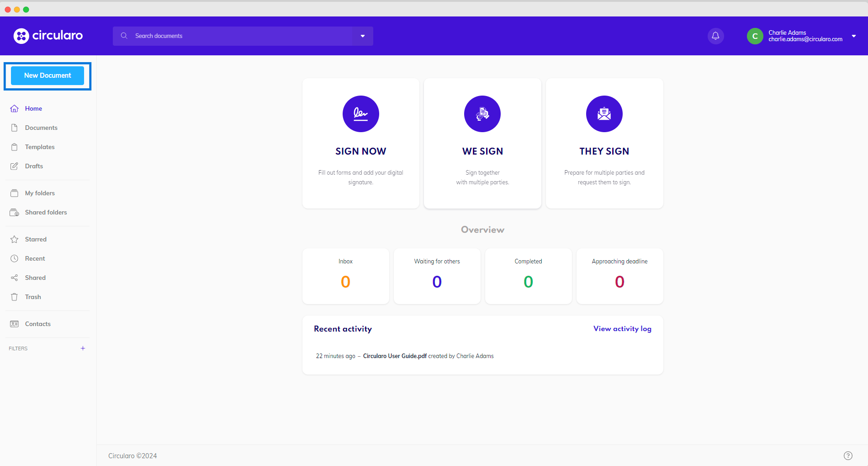Select the Approaching deadline overview card
The image size is (868, 466).
click(619, 276)
